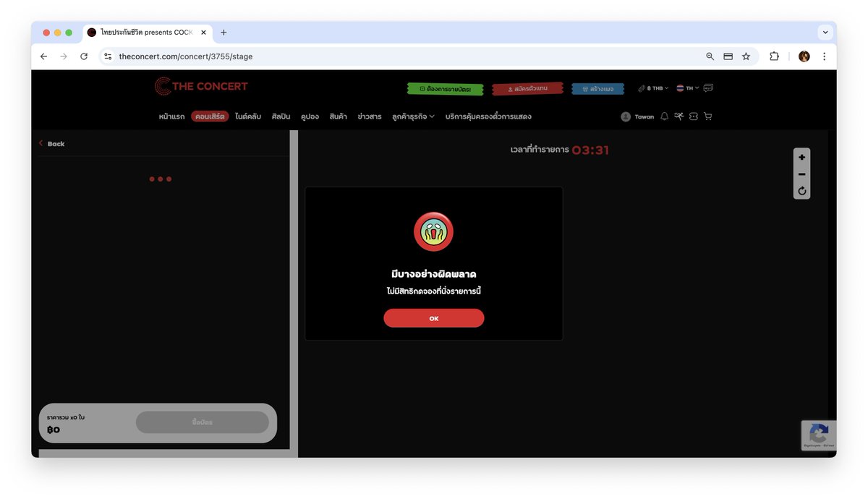Expand ลูกค้าธุรกิจ dropdown menu
868x499 pixels.
click(413, 116)
